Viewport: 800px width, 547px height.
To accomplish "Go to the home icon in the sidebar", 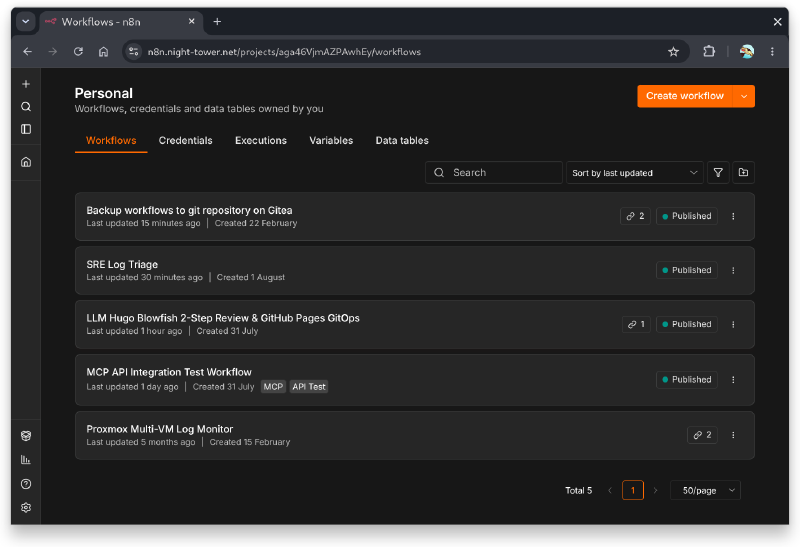I will click(x=26, y=162).
